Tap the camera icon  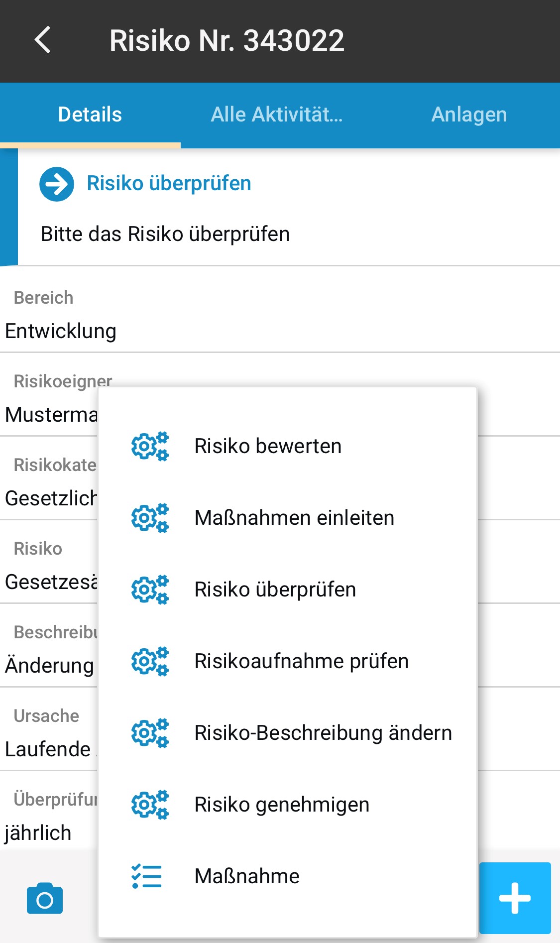(45, 899)
